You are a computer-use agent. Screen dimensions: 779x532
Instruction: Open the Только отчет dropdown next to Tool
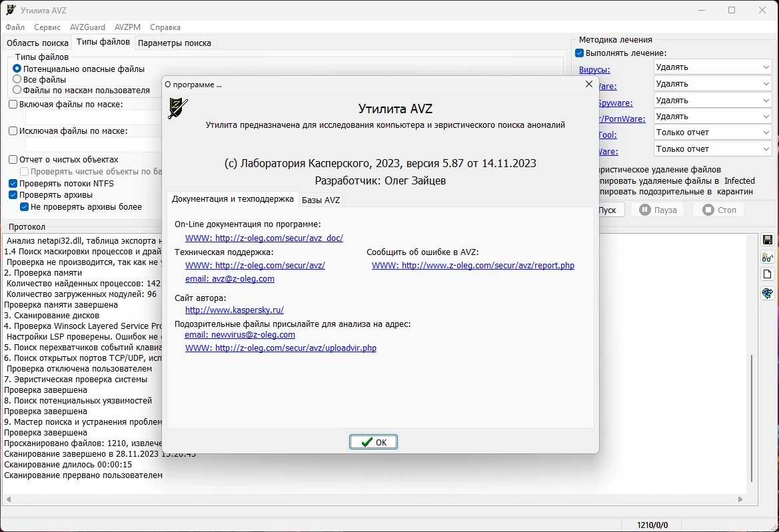(x=712, y=133)
